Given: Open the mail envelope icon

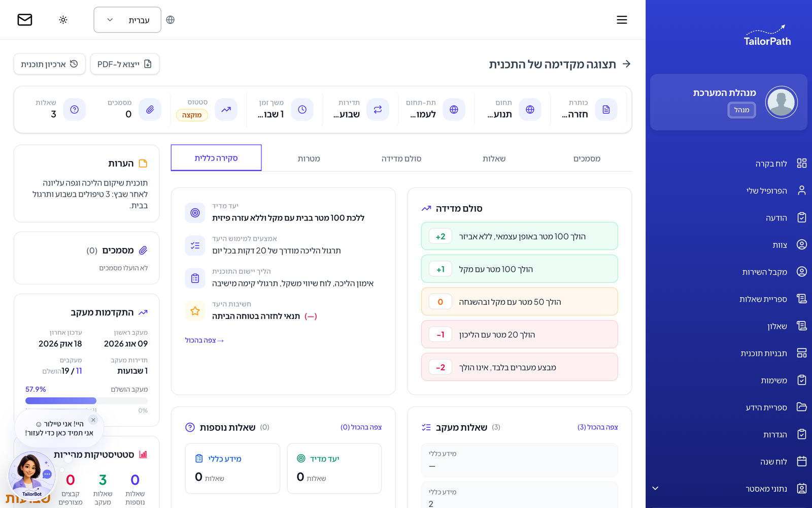Looking at the screenshot, I should (x=24, y=20).
